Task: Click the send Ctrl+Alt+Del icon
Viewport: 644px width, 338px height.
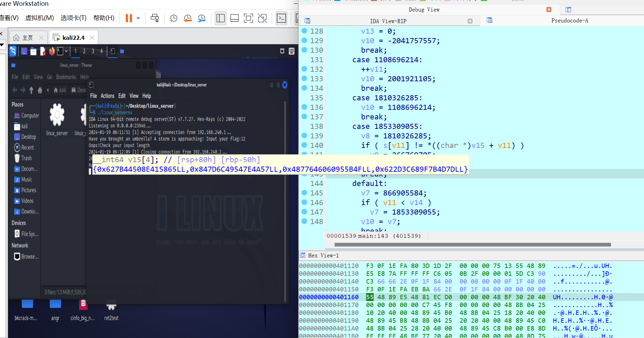Action: coord(155,18)
